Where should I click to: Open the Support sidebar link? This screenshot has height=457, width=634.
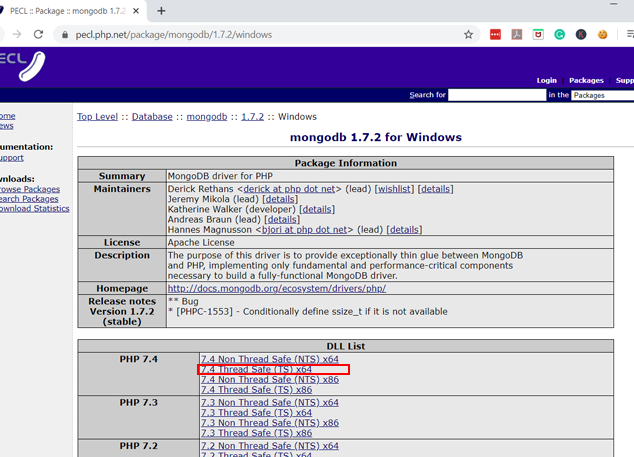(12, 158)
